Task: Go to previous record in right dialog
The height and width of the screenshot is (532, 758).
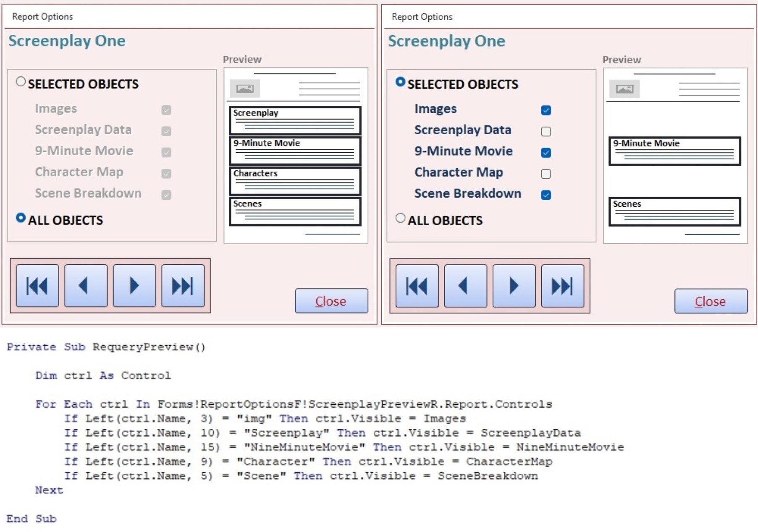Action: tap(465, 286)
